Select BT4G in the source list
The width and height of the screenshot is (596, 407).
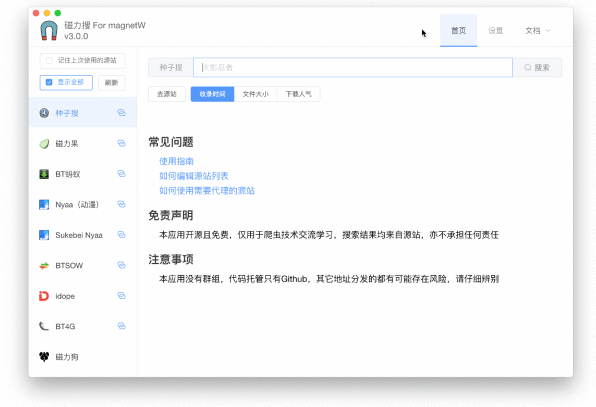coord(82,326)
